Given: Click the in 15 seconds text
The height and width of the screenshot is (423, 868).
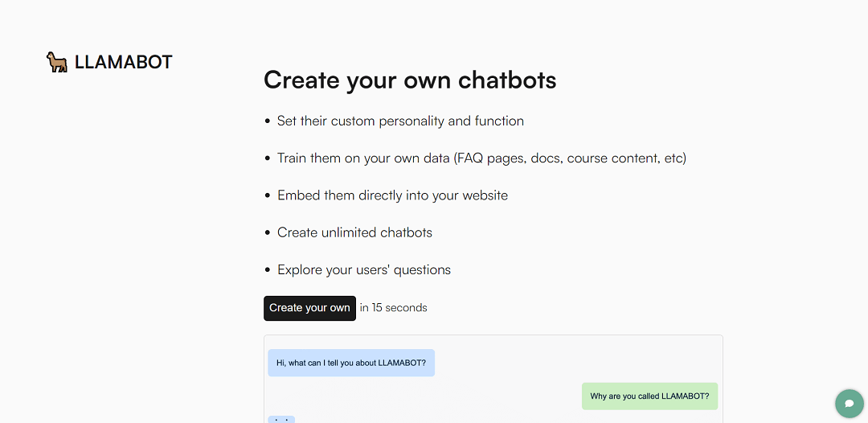Looking at the screenshot, I should [x=394, y=308].
